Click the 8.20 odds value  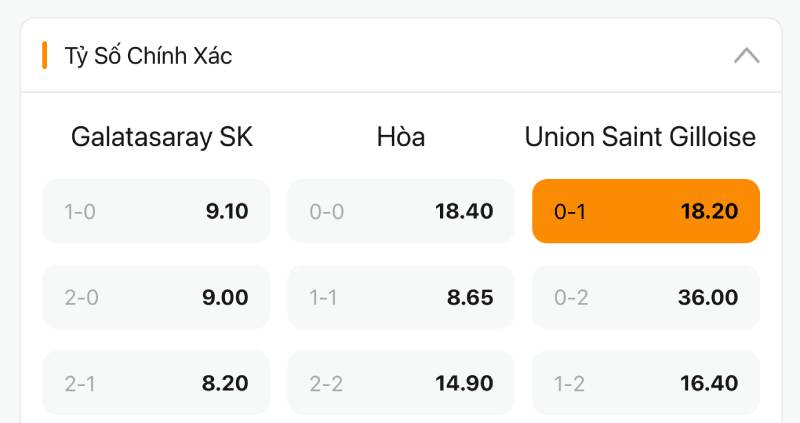[227, 383]
